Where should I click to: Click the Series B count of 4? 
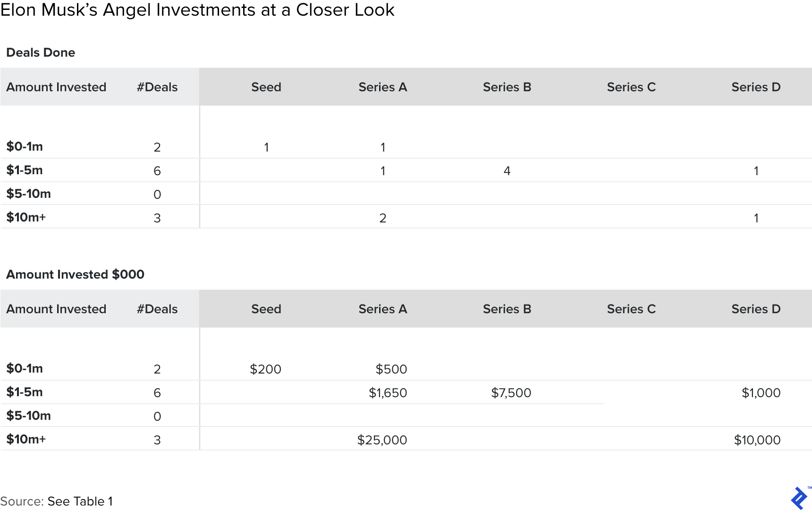507,171
